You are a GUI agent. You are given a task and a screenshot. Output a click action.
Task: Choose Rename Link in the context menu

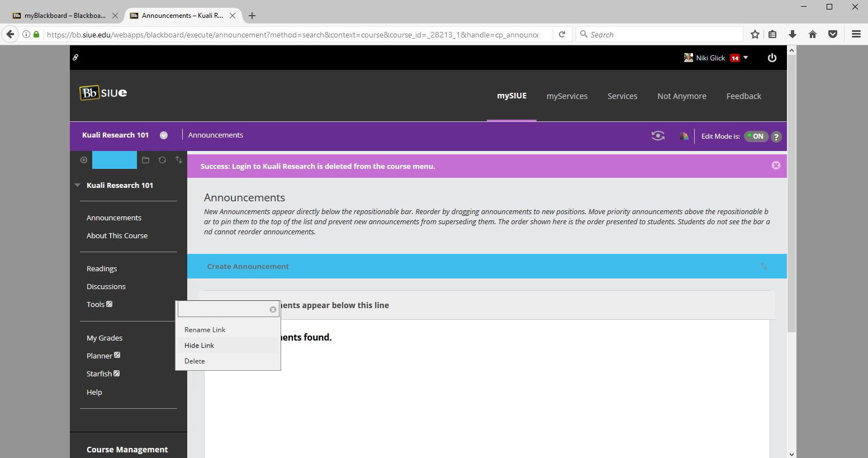click(x=205, y=330)
